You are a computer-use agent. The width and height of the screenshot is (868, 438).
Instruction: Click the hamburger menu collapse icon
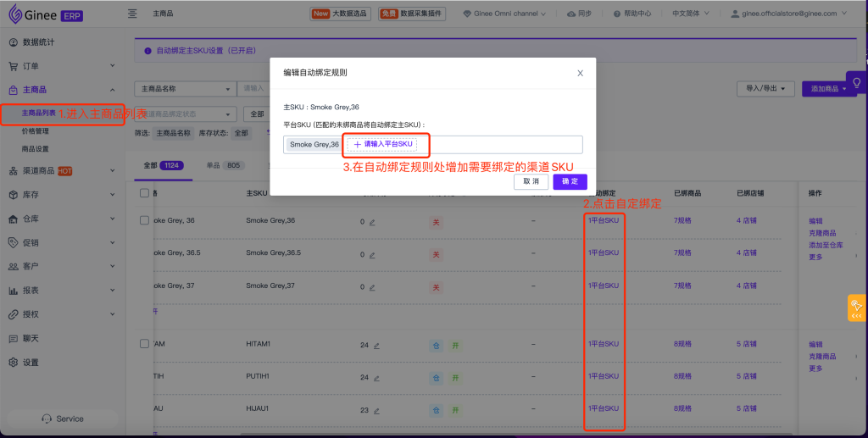coord(132,14)
